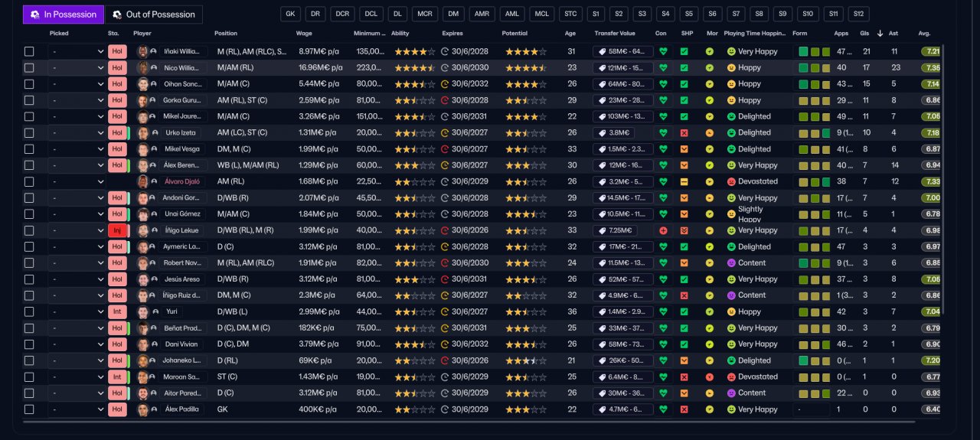Click the GK position button
The height and width of the screenshot is (440, 980).
[x=290, y=15]
